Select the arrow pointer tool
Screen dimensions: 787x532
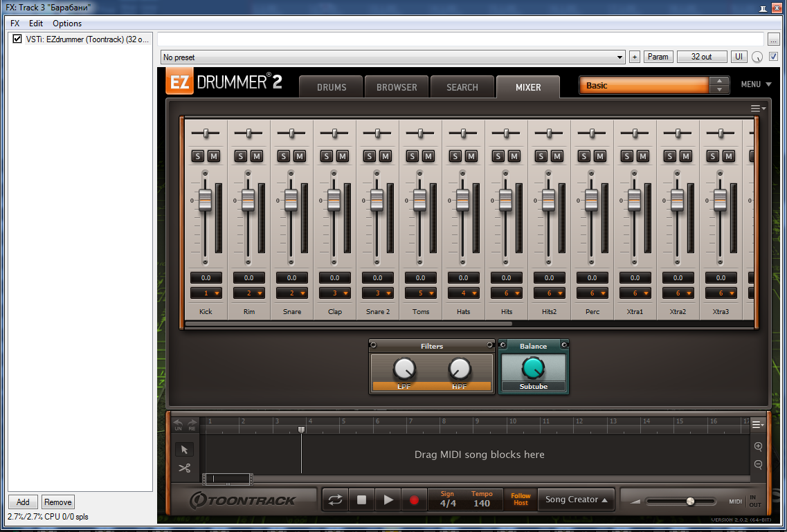click(x=184, y=449)
